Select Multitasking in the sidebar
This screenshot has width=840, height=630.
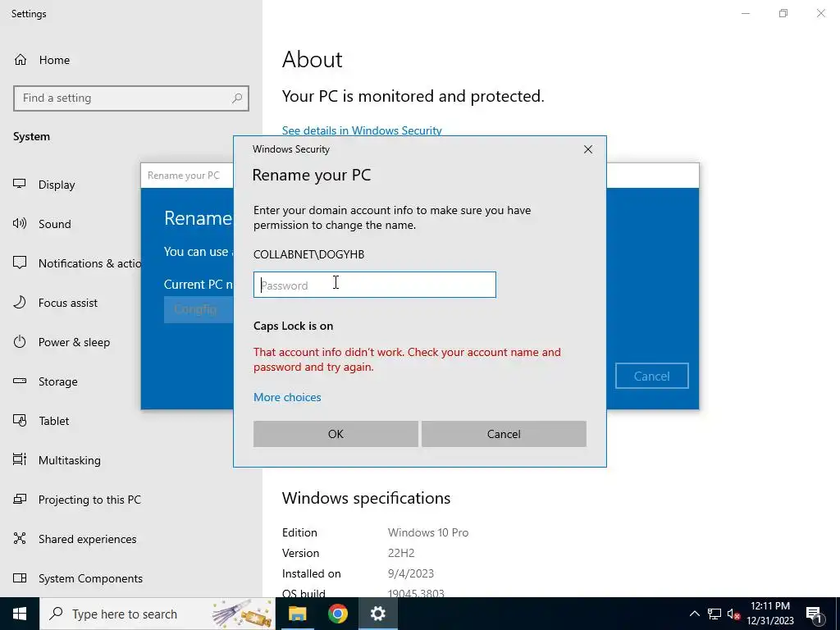coord(69,459)
